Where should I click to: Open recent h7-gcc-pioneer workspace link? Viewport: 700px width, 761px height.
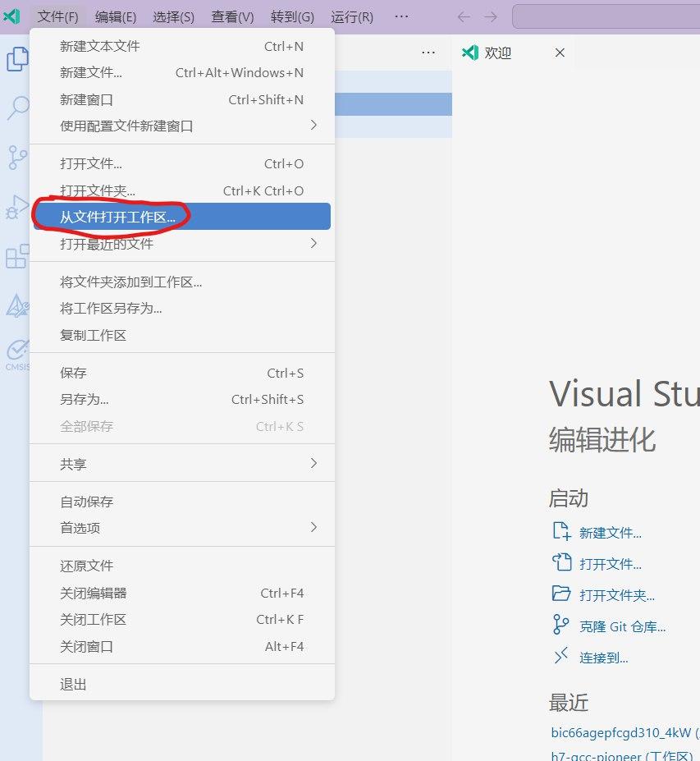point(596,755)
